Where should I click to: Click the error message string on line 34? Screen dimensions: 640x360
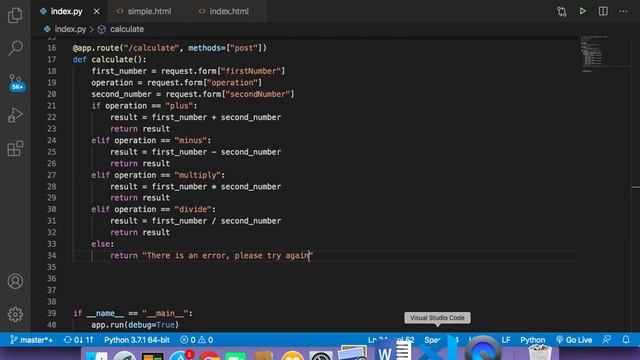[228, 256]
